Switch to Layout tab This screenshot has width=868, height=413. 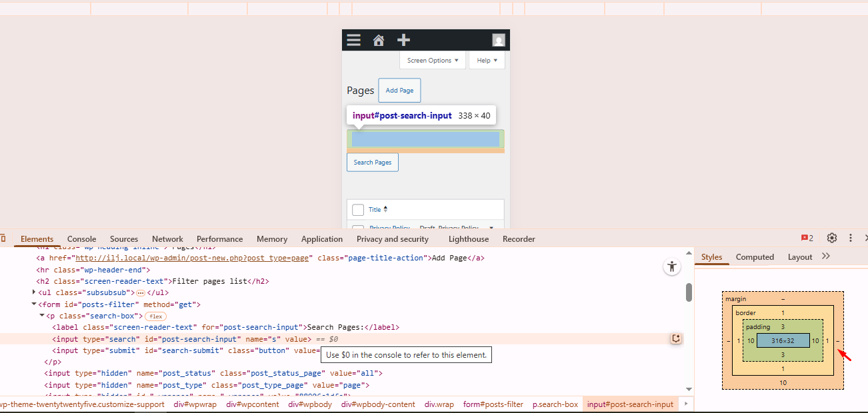(800, 257)
